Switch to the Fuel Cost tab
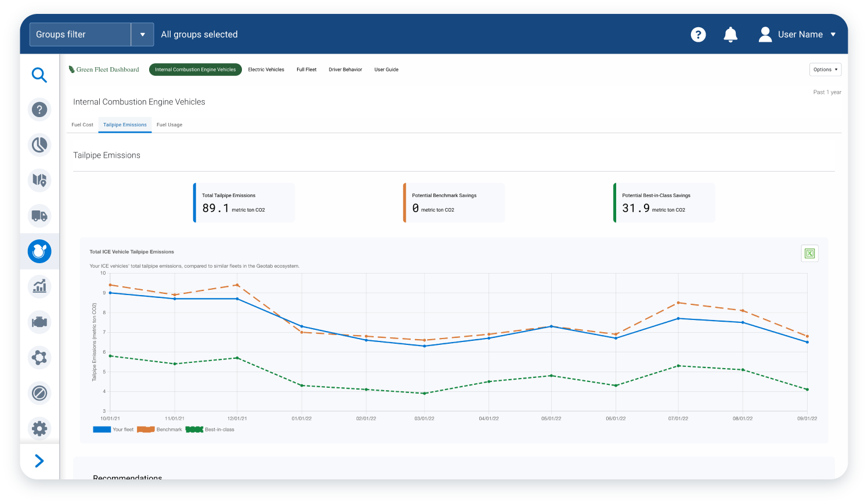Viewport: 868px width, 502px height. 82,124
